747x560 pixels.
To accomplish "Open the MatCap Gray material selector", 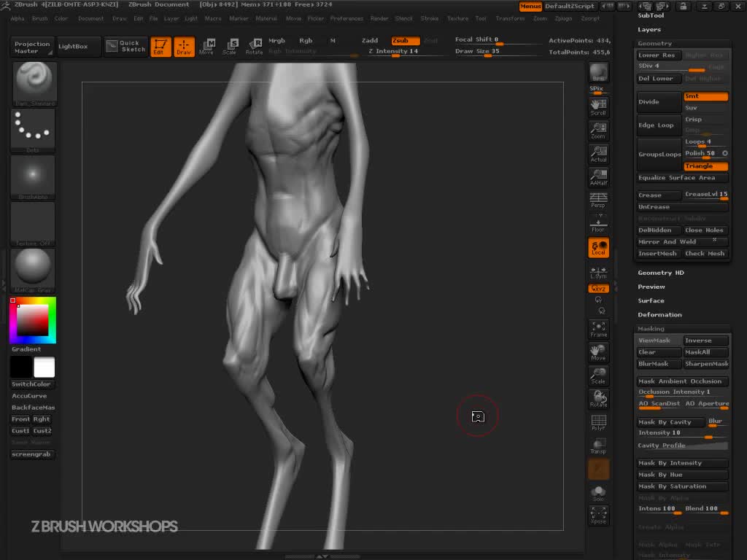I will click(33, 270).
